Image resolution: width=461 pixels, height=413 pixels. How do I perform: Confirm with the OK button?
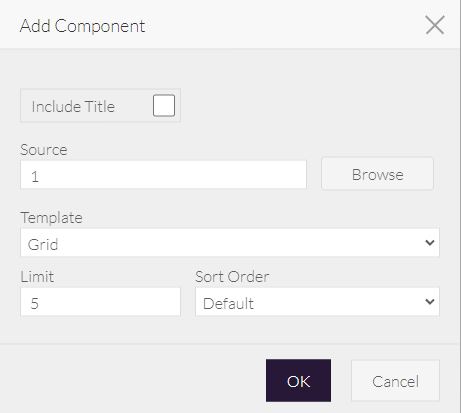click(298, 380)
